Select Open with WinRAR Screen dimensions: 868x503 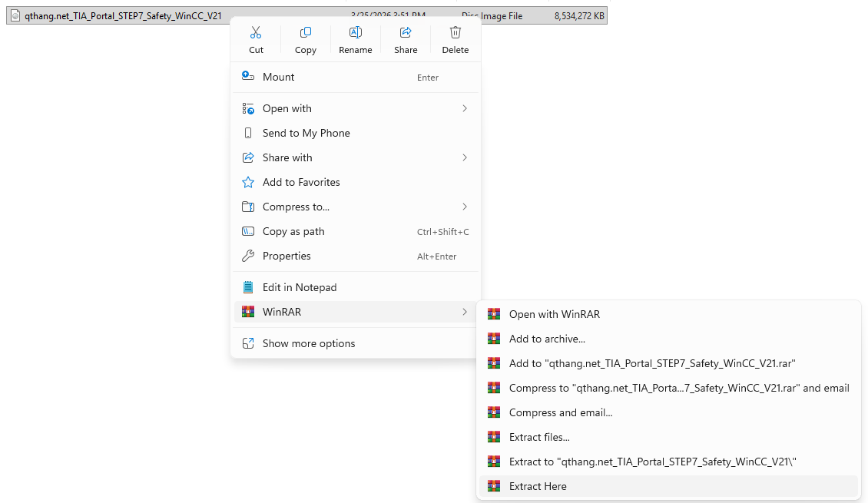[554, 314]
